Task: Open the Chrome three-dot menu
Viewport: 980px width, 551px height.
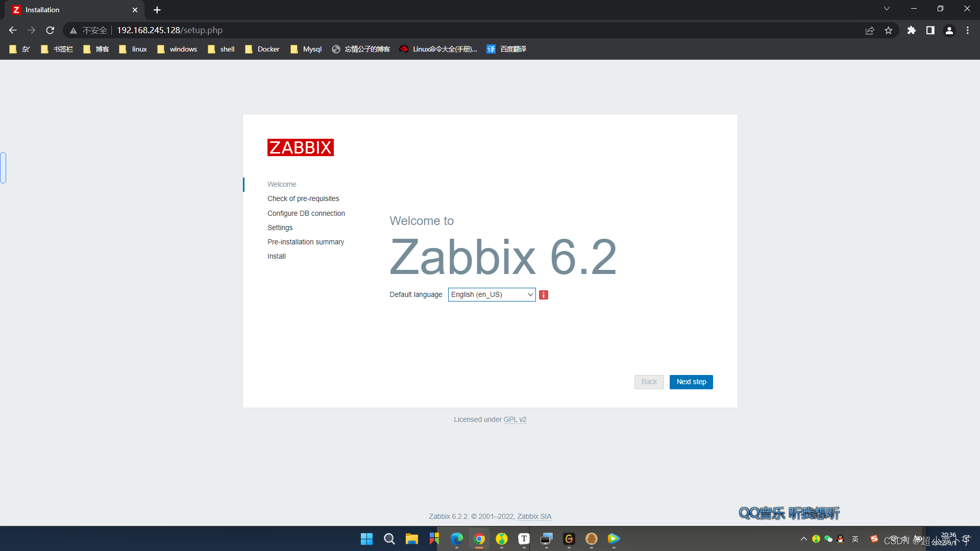Action: [x=968, y=31]
